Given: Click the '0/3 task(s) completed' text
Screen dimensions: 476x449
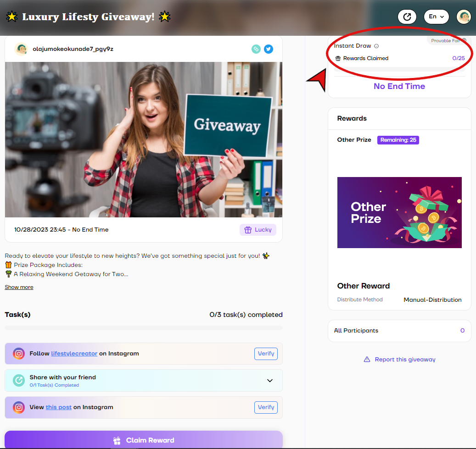Looking at the screenshot, I should tap(246, 315).
